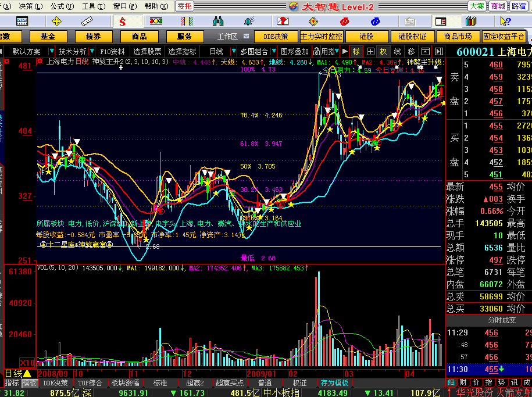Click the 图形叠加 toolbar item

click(295, 52)
